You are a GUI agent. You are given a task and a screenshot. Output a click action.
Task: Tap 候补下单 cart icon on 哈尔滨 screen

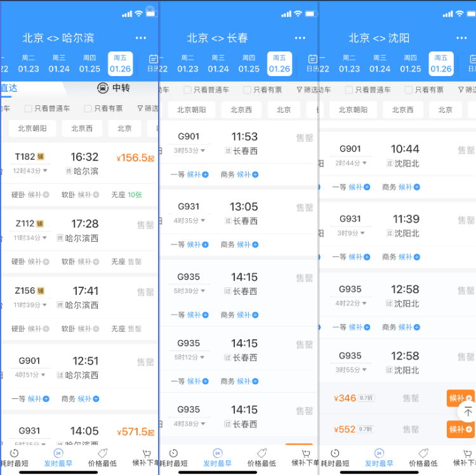[x=147, y=453]
